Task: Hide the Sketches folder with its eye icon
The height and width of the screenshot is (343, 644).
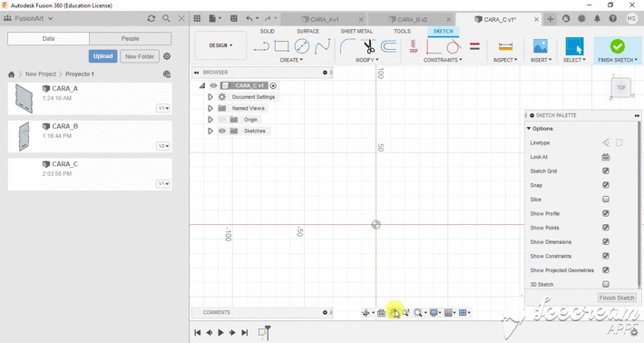Action: pos(222,131)
